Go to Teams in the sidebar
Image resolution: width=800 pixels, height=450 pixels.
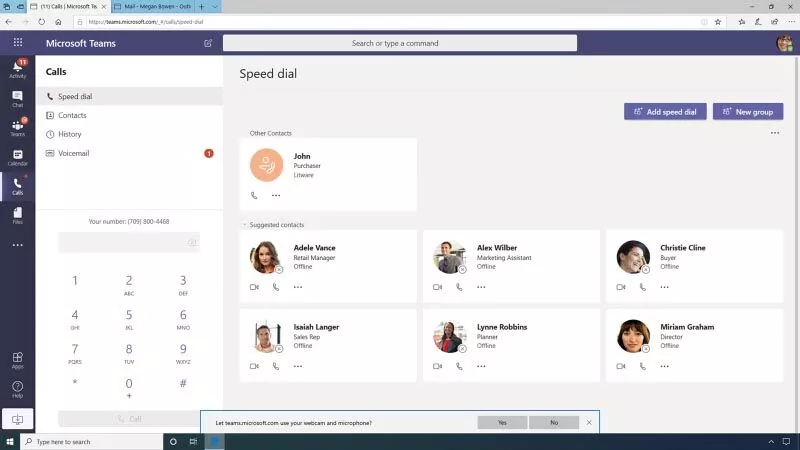(x=18, y=127)
